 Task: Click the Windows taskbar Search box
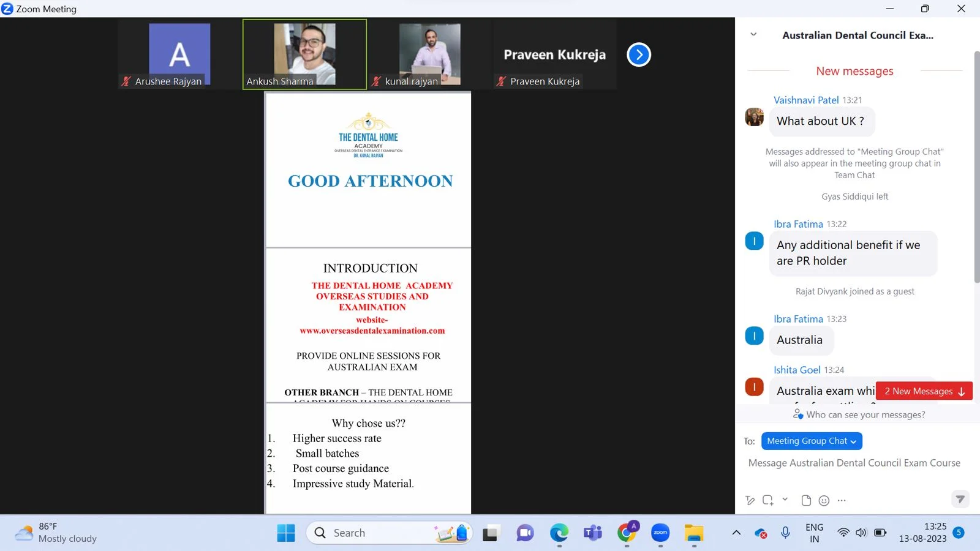(x=390, y=533)
